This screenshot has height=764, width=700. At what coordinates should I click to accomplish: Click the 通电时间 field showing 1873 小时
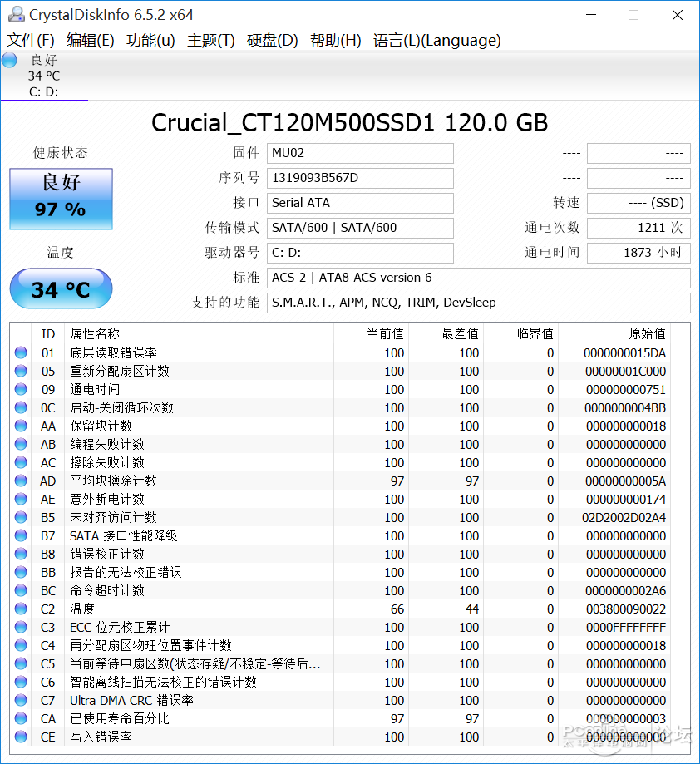638,253
